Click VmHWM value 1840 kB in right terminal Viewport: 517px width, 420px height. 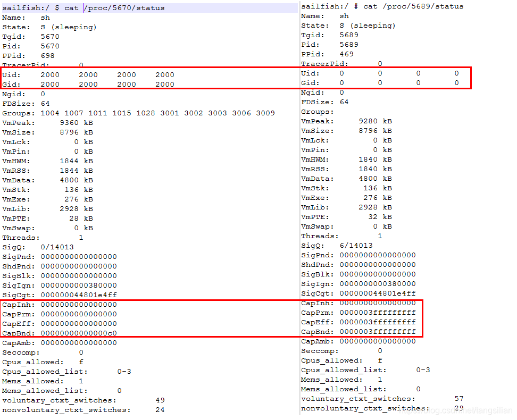click(x=376, y=159)
